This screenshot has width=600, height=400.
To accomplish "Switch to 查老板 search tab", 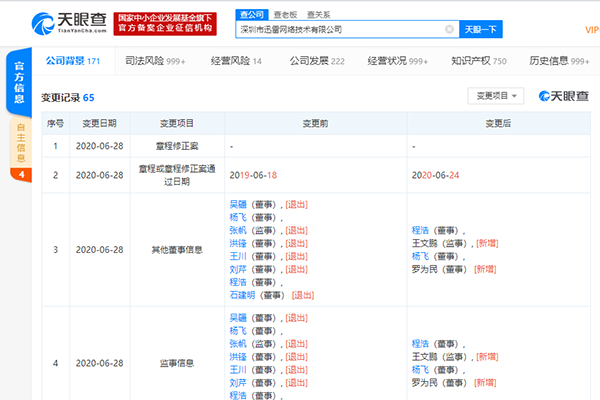I will point(285,15).
